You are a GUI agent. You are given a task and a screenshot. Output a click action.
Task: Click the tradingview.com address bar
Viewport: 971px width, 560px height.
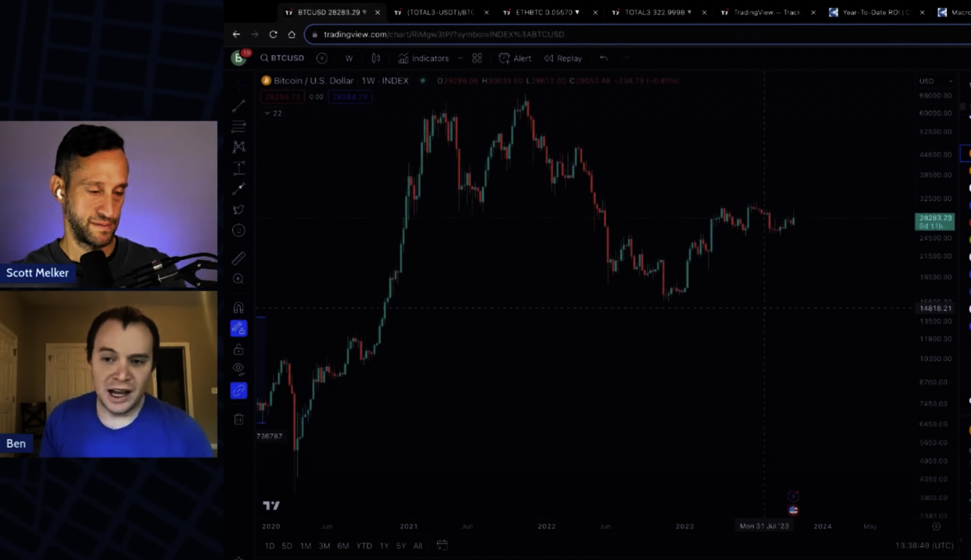pyautogui.click(x=637, y=34)
